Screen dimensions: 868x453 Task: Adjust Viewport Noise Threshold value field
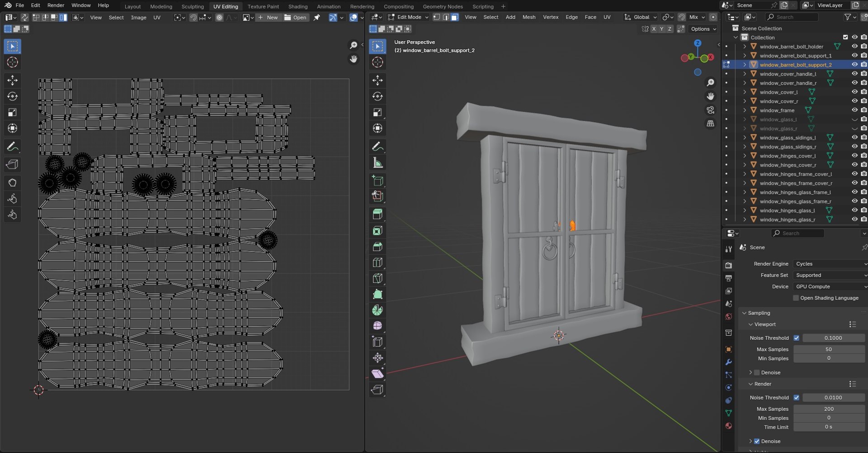[833, 338]
